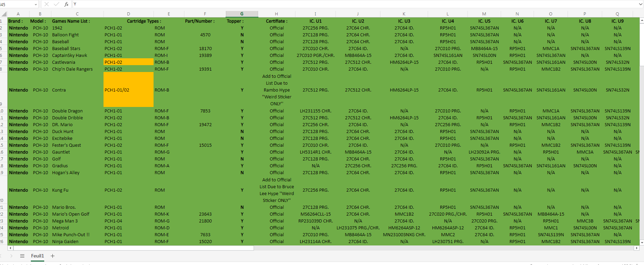Click the vertical scrollbar thumb
This screenshot has width=644, height=265.
pyautogui.click(x=642, y=45)
